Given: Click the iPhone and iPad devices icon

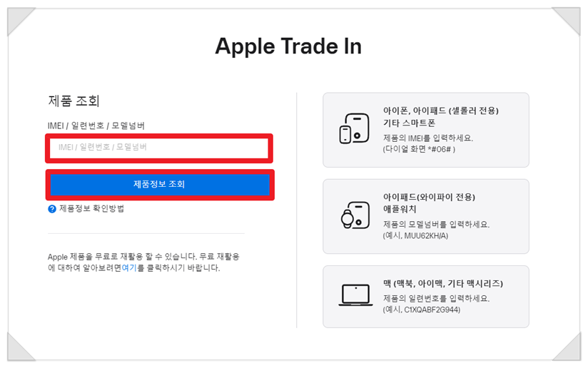Looking at the screenshot, I should 354,129.
